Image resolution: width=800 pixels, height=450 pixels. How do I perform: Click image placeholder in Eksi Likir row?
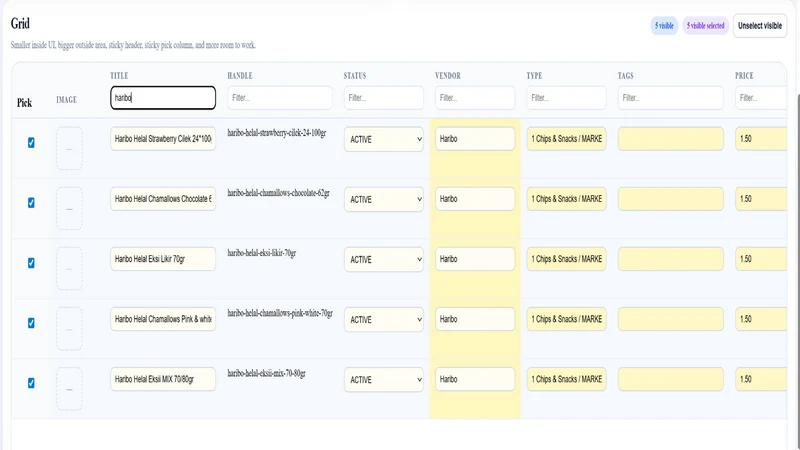click(x=69, y=269)
